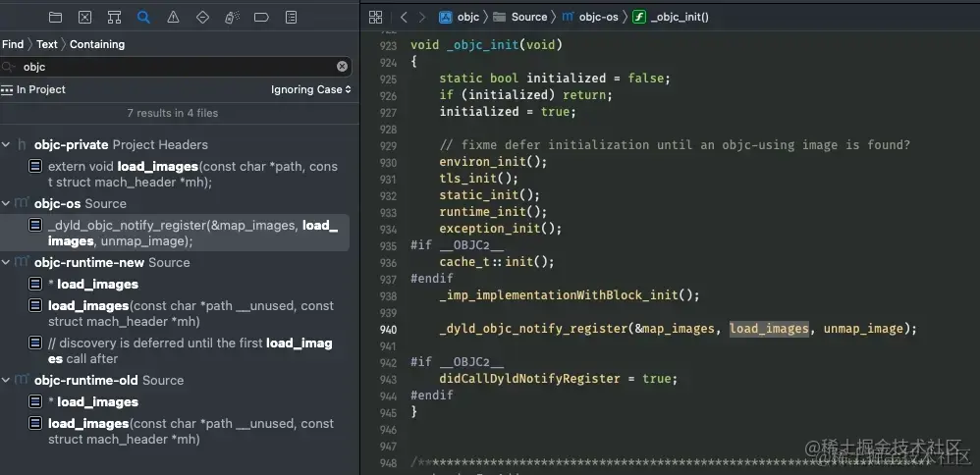This screenshot has width=980, height=475.
Task: Click didCallDyldNotifyRegister = true; line
Action: pos(558,379)
